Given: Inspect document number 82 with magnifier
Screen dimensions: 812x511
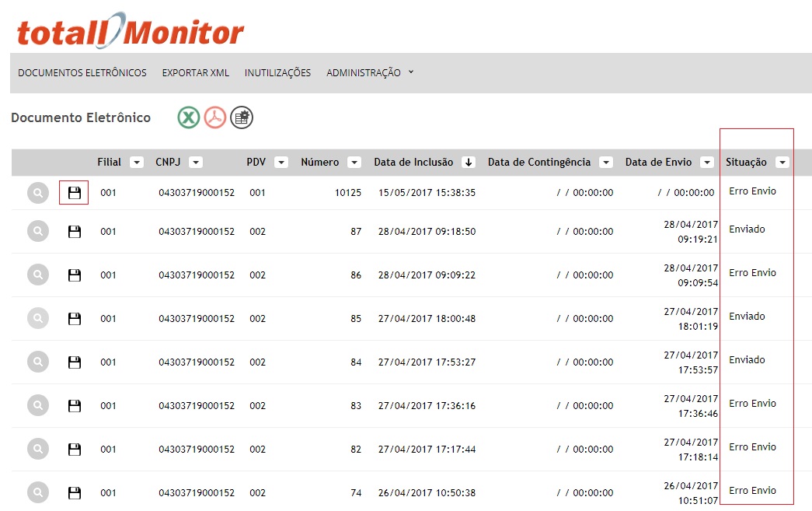Looking at the screenshot, I should coord(38,449).
